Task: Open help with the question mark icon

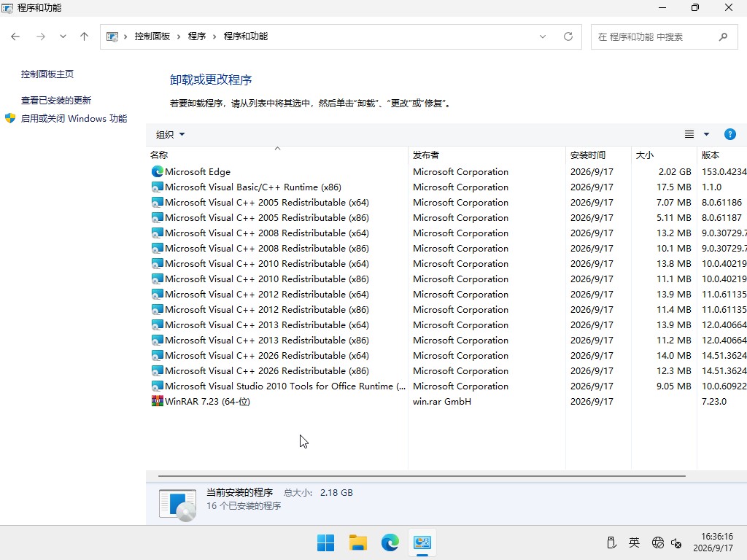Action: pos(729,134)
